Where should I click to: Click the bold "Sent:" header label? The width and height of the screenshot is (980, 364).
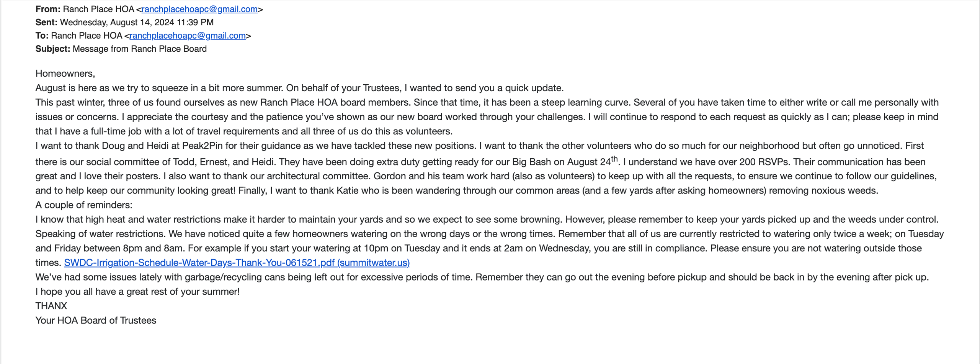coord(46,23)
